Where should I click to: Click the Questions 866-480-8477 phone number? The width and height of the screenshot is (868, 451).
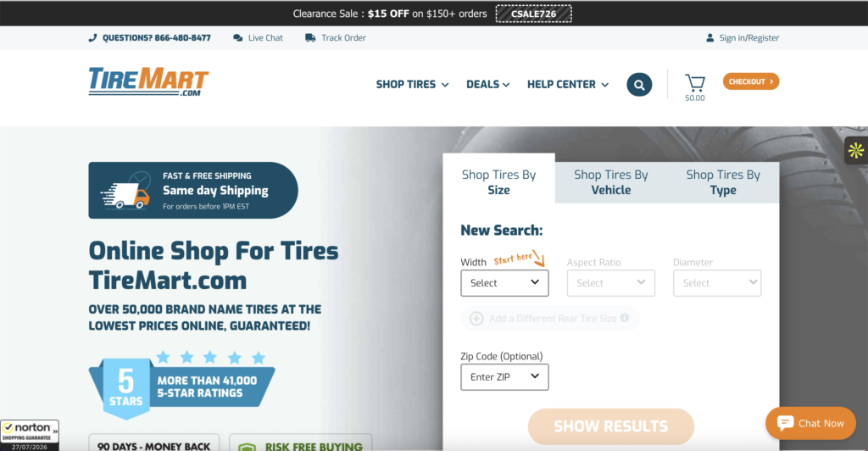[x=156, y=37]
